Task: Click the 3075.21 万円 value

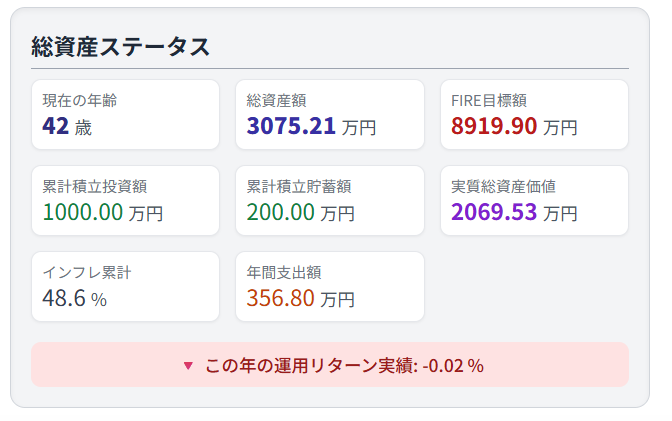Action: (312, 126)
